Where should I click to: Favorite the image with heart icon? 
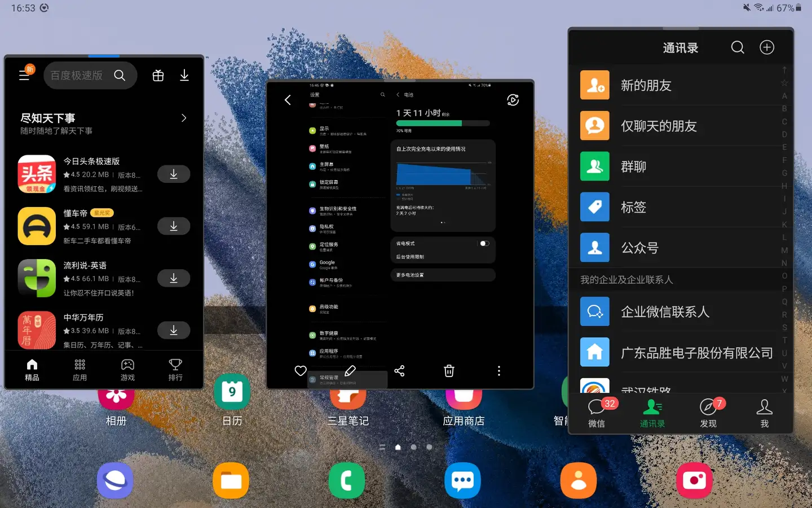(301, 371)
